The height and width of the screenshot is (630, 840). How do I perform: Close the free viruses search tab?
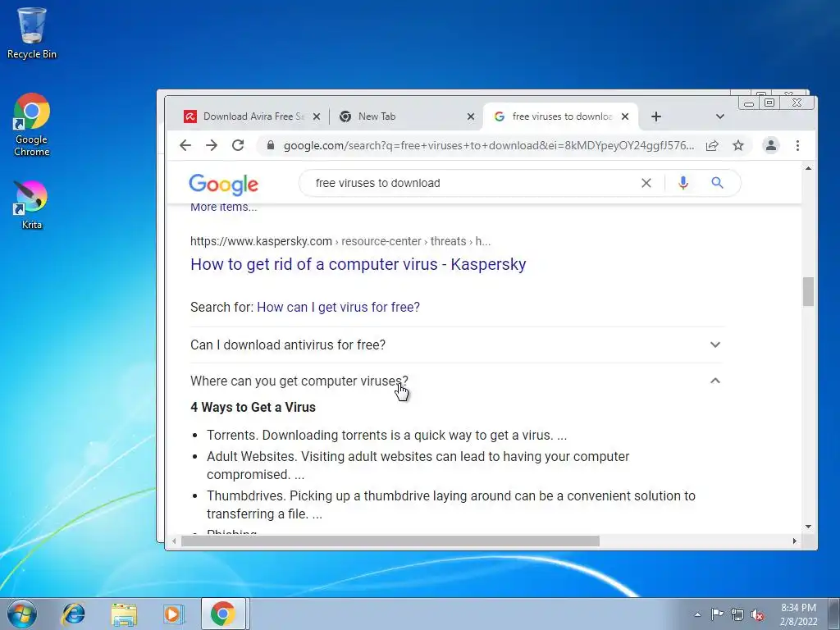pyautogui.click(x=624, y=116)
